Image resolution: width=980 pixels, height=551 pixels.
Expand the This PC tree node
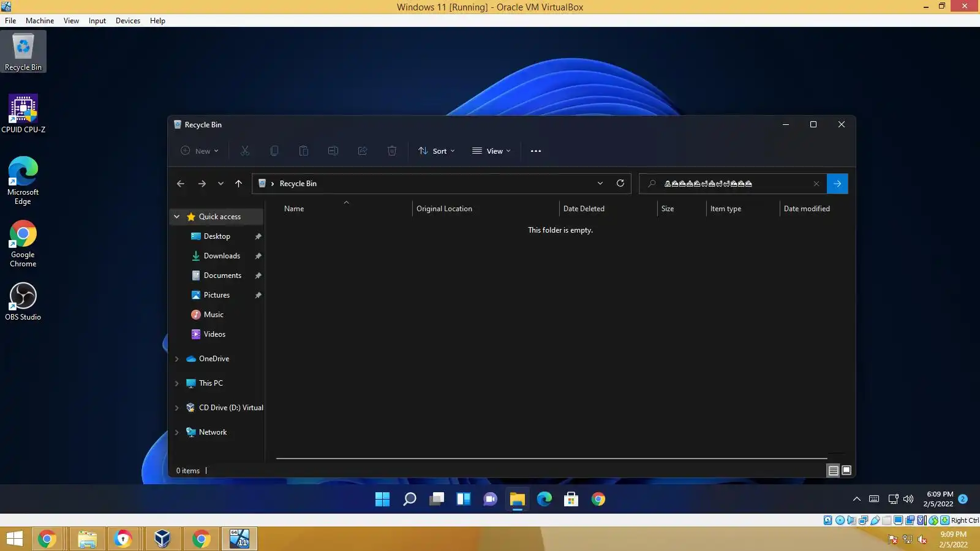click(177, 383)
